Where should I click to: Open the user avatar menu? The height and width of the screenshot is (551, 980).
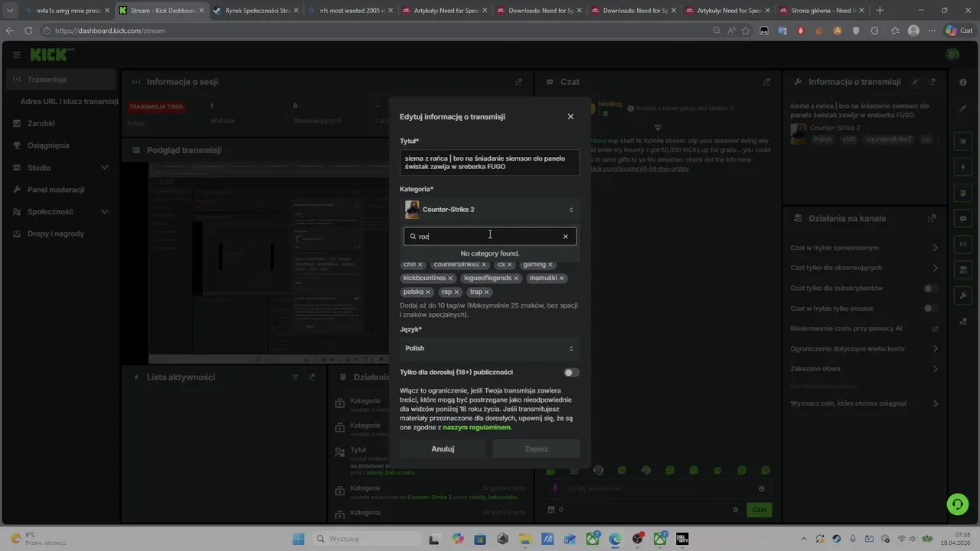(952, 54)
